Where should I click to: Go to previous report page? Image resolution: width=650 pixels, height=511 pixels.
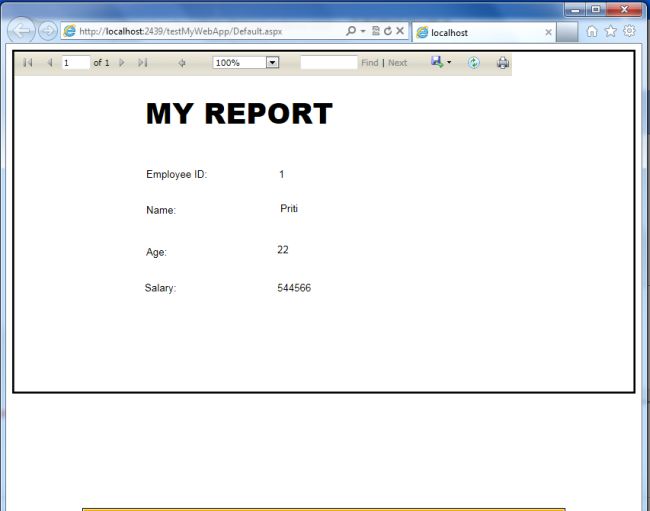(x=50, y=63)
